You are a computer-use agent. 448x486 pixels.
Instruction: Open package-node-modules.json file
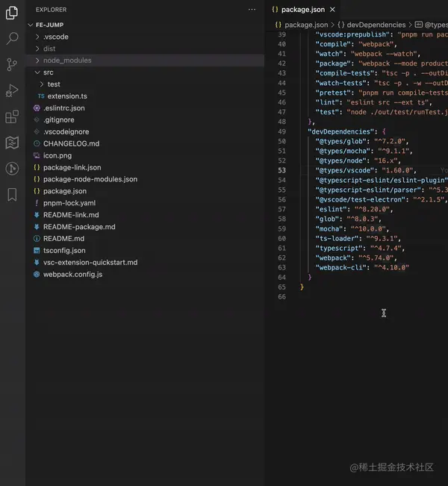pos(145,179)
